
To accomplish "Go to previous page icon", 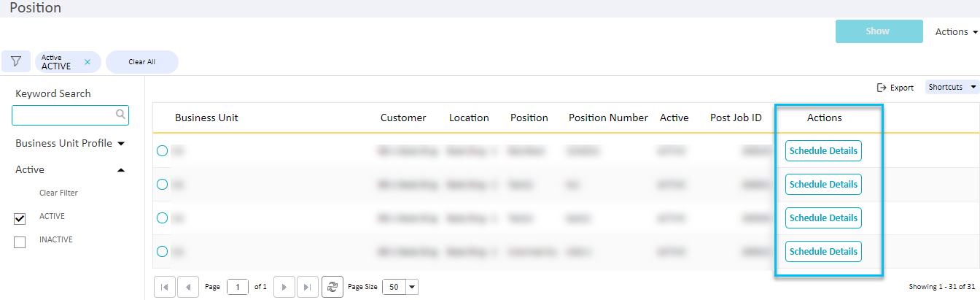I will (189, 287).
